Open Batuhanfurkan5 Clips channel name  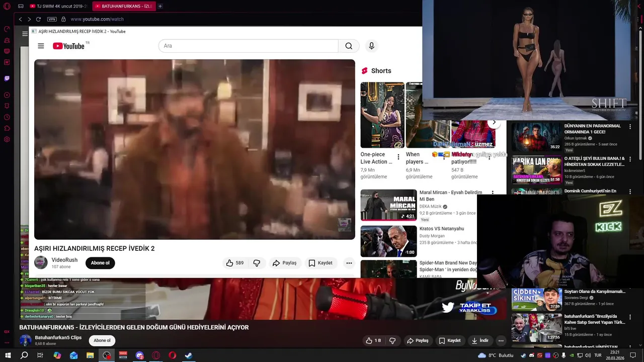click(x=58, y=337)
